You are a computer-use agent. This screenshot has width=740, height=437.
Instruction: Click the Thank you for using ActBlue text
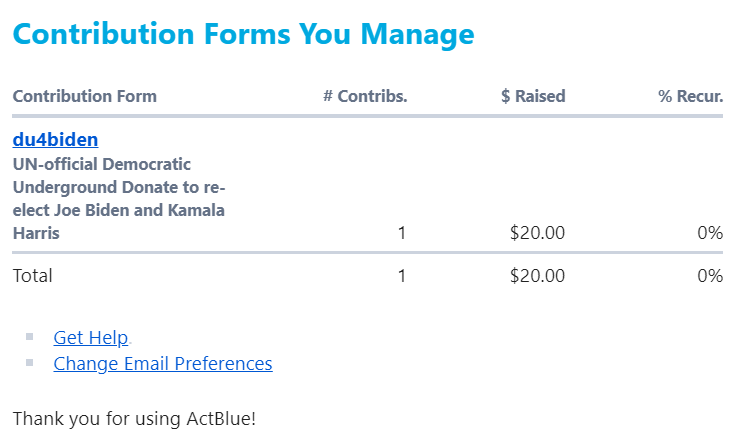coord(134,417)
